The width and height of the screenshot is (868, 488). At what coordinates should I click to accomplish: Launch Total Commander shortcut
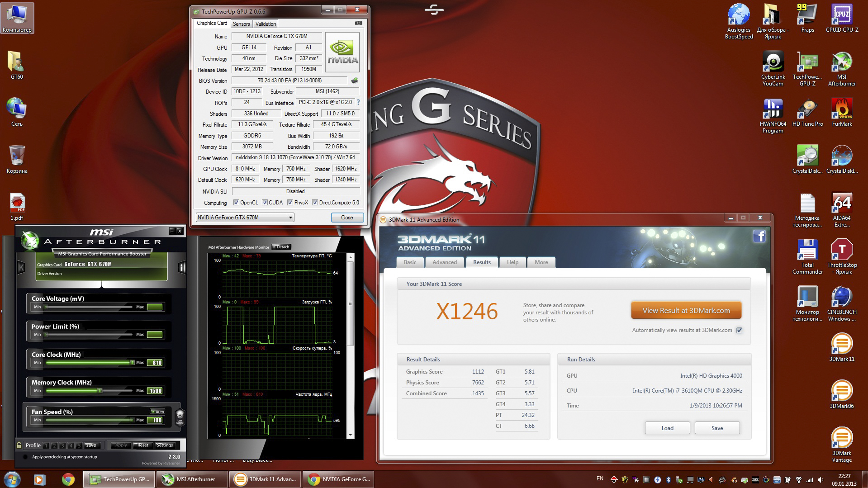pos(807,256)
